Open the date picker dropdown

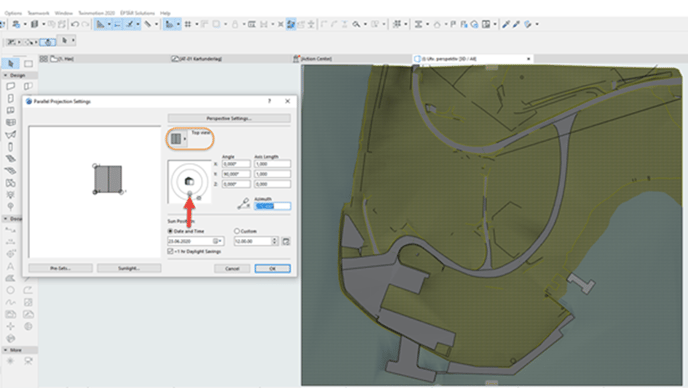(218, 241)
